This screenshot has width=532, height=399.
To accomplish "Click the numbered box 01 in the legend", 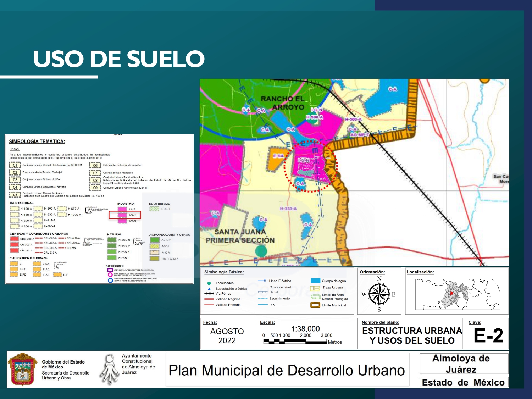I will [x=15, y=165].
